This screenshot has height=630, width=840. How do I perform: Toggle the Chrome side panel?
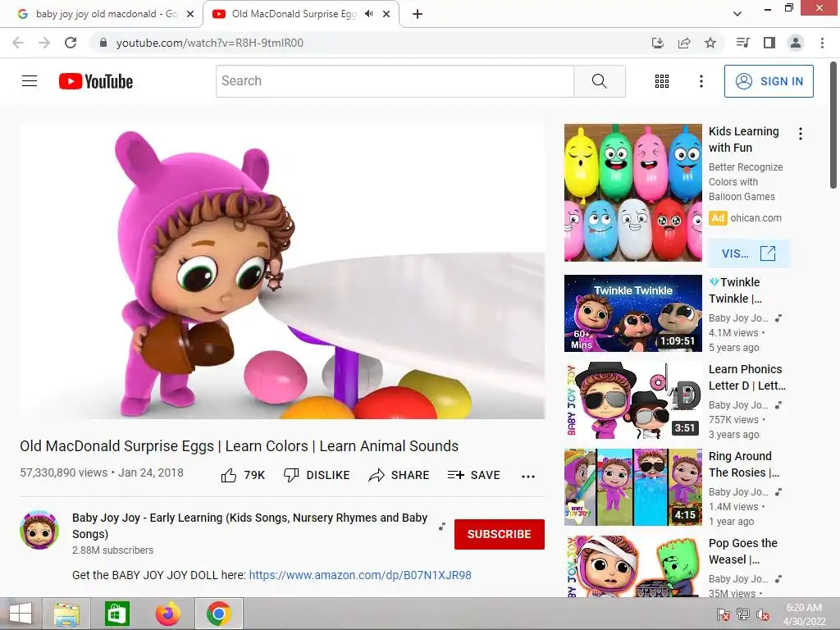coord(769,43)
